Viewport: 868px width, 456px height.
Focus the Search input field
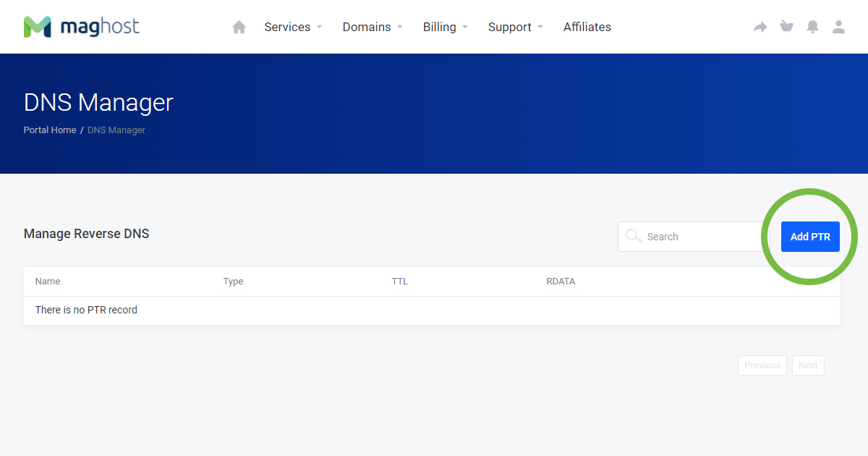point(694,237)
